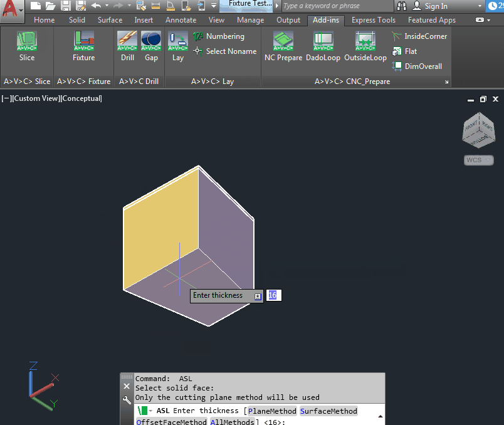Choose the SurfaceMethod command option

tap(328, 411)
